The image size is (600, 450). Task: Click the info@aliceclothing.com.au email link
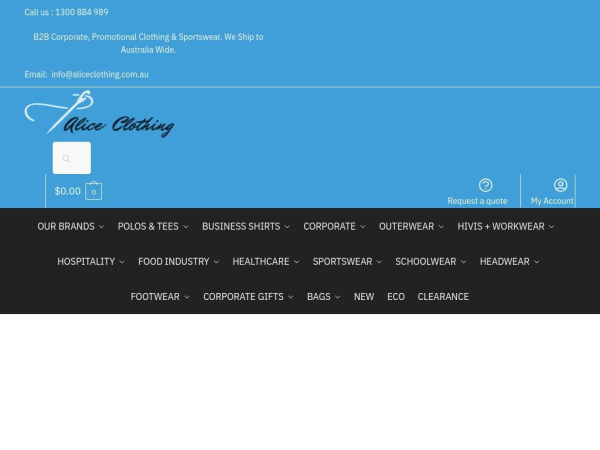coord(100,74)
